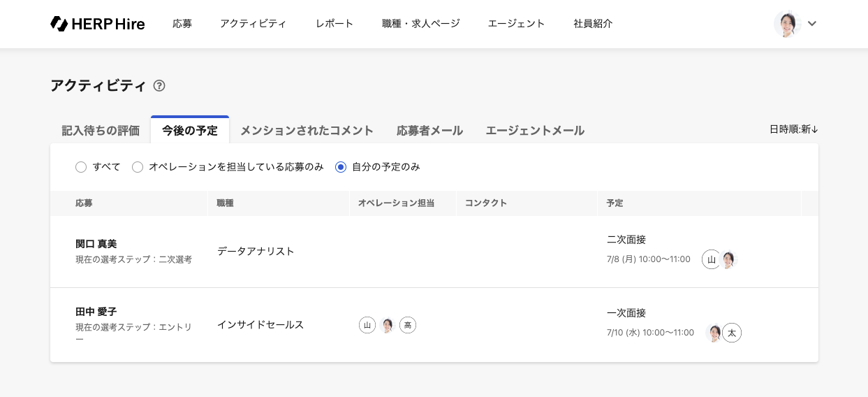The image size is (868, 397).
Task: Click the photo avatar in 二次面接 schedule
Action: coord(728,259)
